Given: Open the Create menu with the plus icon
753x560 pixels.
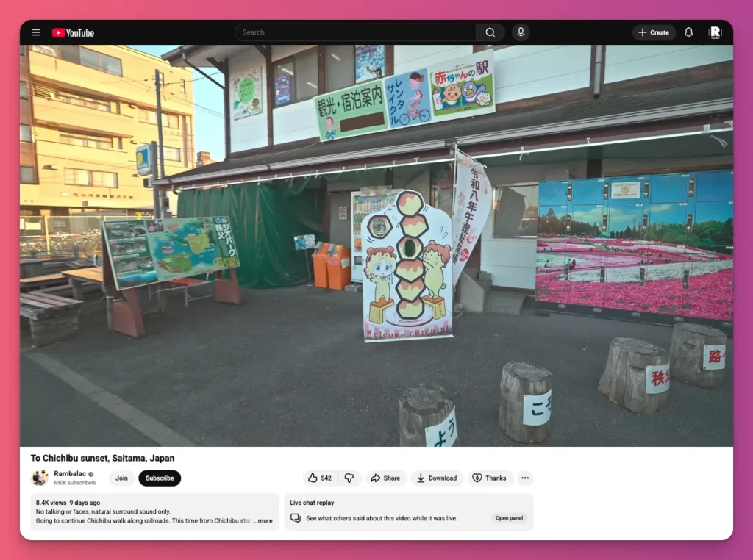Looking at the screenshot, I should pyautogui.click(x=654, y=32).
